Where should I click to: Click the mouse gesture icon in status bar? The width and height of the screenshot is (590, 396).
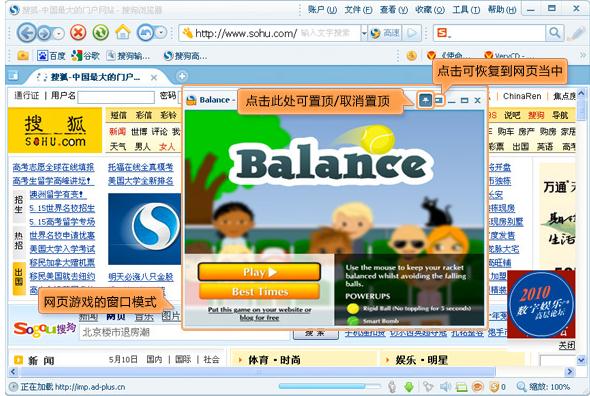click(392, 386)
